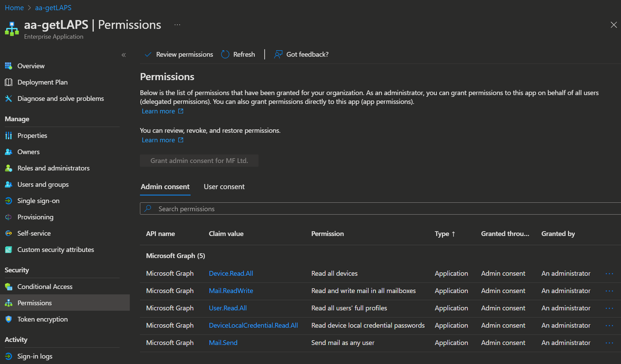Screen dimensions: 621x364
Task: Collapse the left sidebar with the double chevron
Action: tap(124, 55)
